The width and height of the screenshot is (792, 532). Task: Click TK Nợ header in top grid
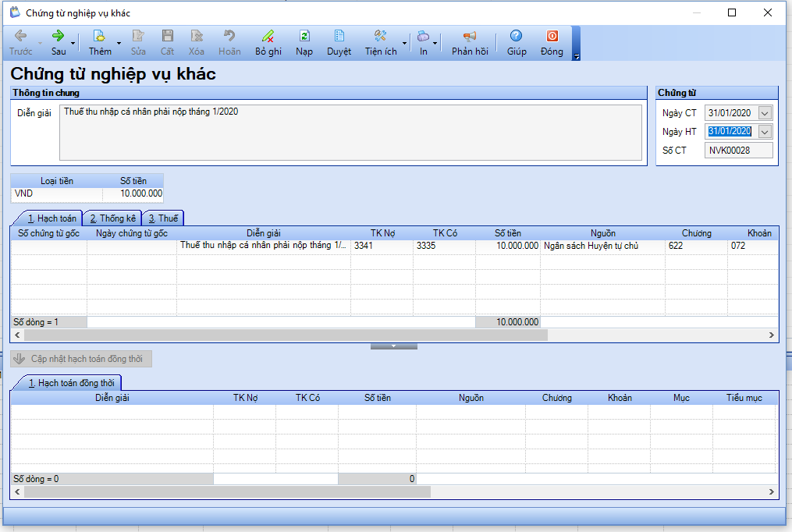click(382, 233)
